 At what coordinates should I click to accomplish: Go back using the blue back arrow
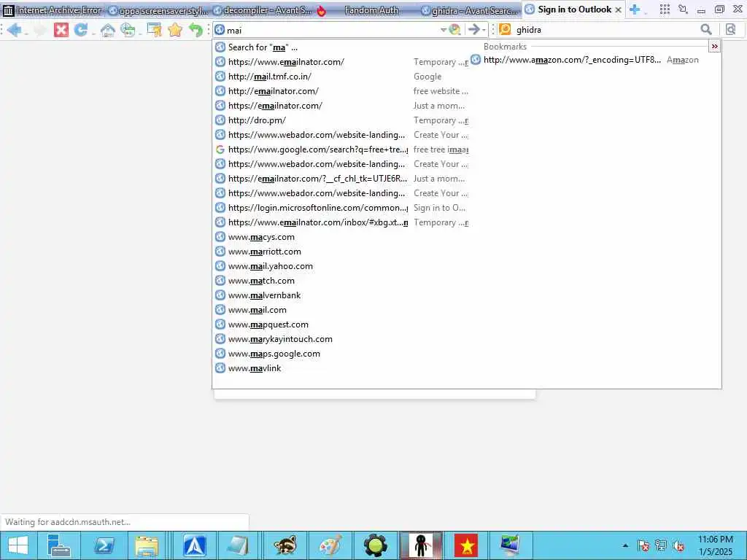(x=15, y=30)
